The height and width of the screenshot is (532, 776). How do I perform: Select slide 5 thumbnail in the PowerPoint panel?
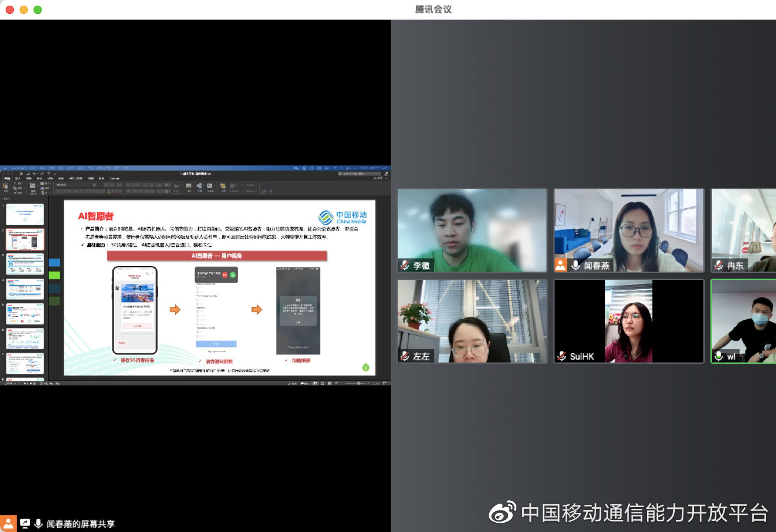pos(25,313)
